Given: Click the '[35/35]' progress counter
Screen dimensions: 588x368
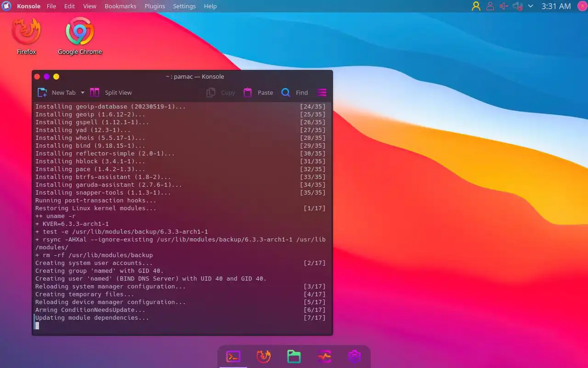Looking at the screenshot, I should (313, 192).
